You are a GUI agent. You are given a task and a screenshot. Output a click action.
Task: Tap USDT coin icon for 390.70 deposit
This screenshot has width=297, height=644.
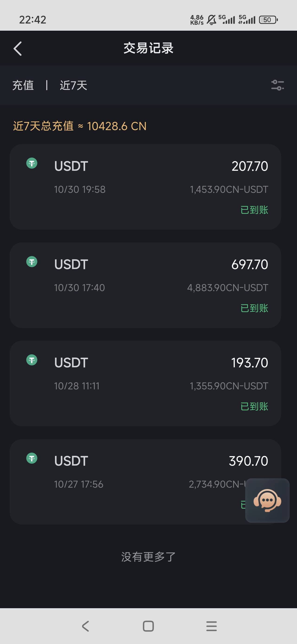point(32,458)
